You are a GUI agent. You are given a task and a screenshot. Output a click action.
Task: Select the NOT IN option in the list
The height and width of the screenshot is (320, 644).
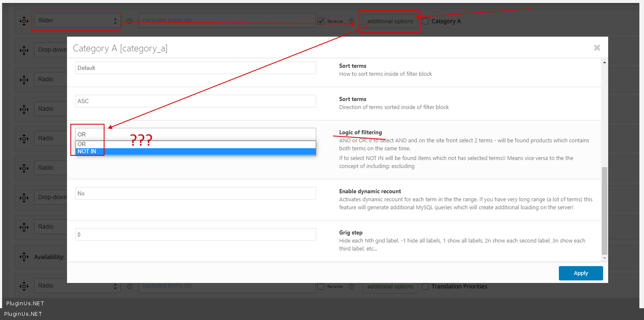[x=196, y=152]
